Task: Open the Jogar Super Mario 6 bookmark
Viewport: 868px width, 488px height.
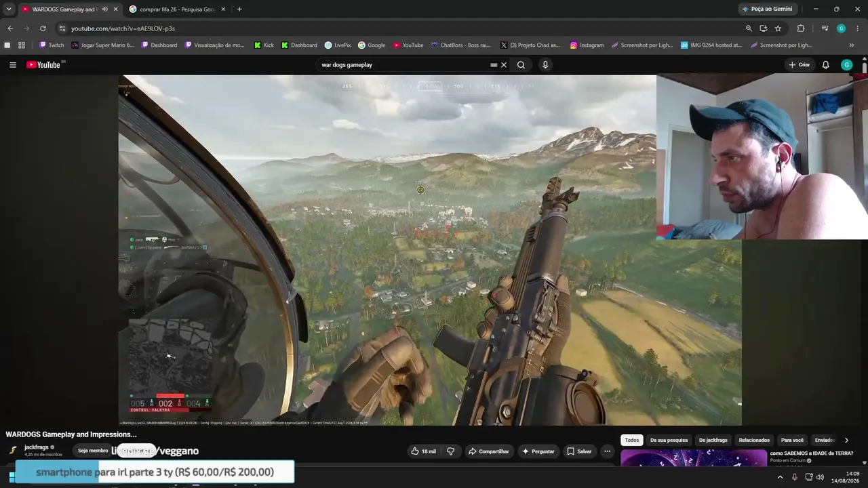Action: click(102, 45)
